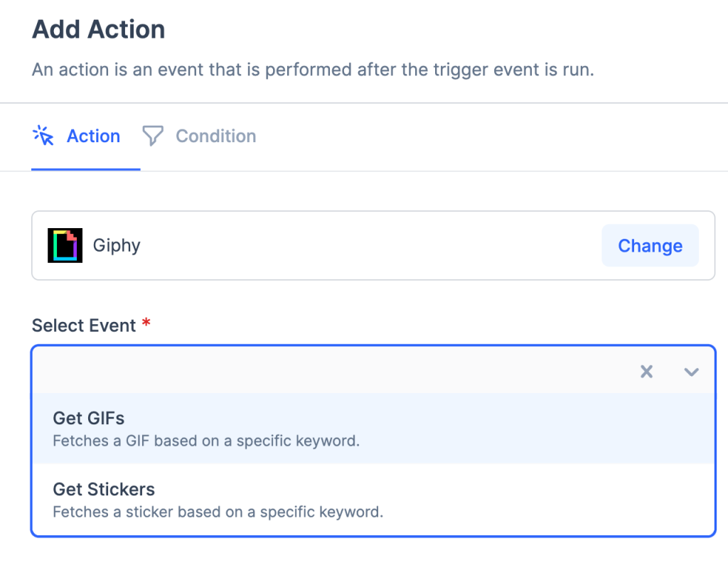728x570 pixels.
Task: Select the Get GIFs event option
Action: (88, 418)
